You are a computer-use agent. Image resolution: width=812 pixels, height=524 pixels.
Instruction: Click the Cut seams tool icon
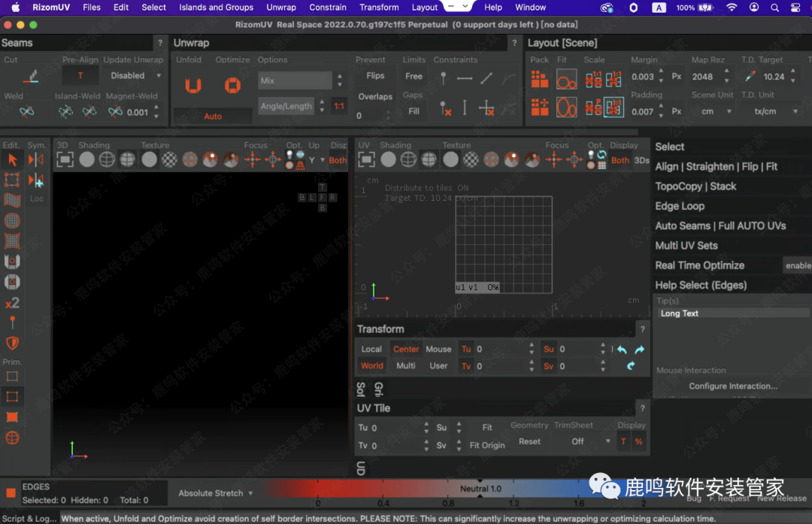[30, 76]
